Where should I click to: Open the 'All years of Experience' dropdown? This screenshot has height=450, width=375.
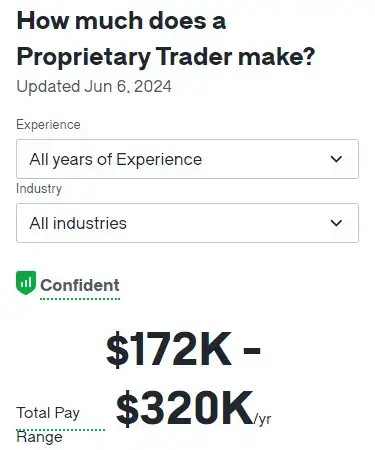tap(187, 159)
